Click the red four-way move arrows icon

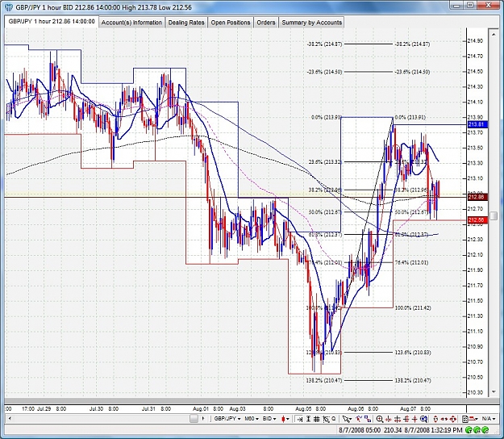click(453, 419)
